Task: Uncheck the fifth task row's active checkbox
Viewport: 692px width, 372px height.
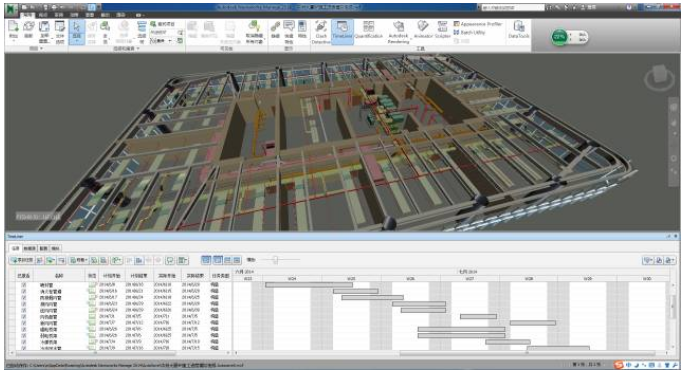Action: tap(24, 310)
